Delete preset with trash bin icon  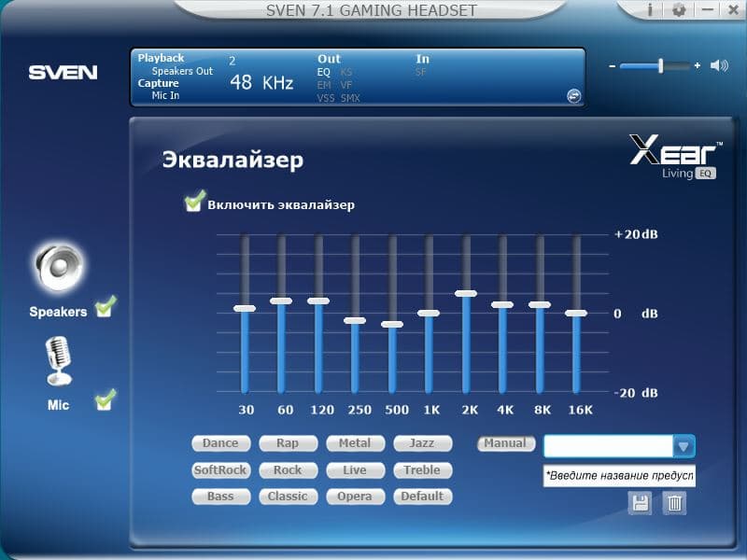click(674, 503)
